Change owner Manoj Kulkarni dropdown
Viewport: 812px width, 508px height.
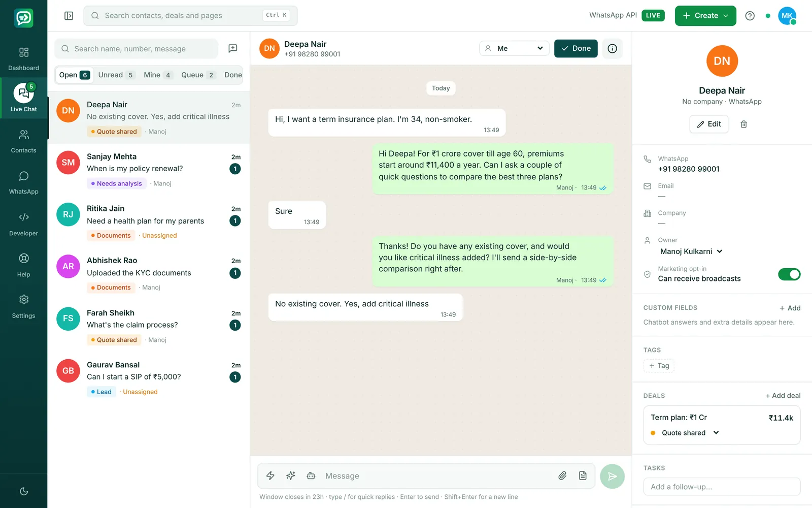click(x=691, y=251)
